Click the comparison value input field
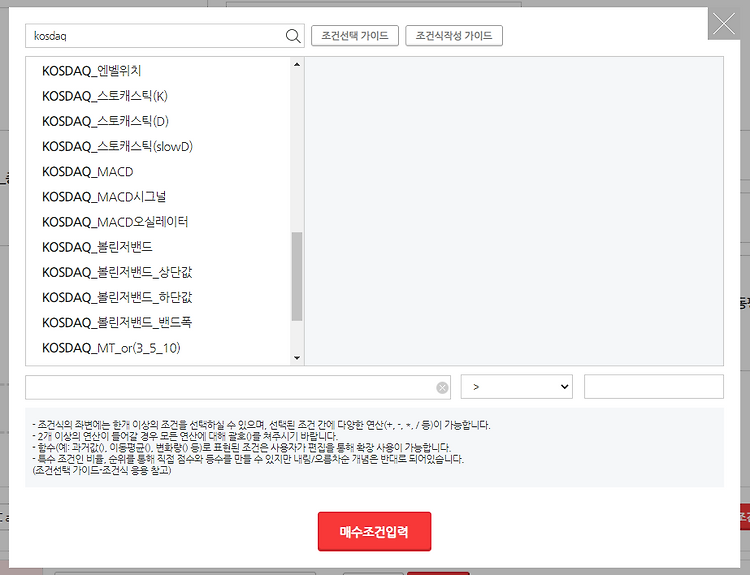 tap(654, 387)
